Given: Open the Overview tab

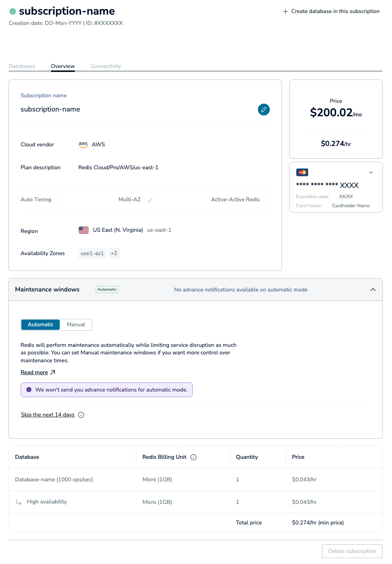Looking at the screenshot, I should pyautogui.click(x=63, y=66).
